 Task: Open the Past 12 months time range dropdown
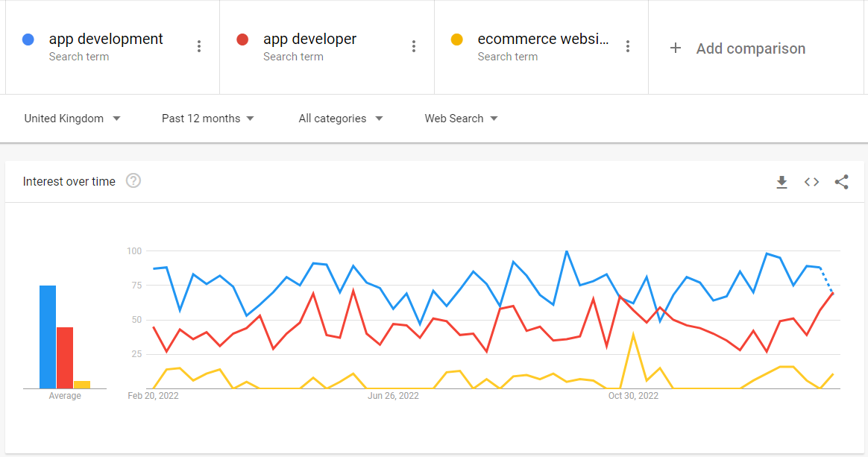[x=208, y=118]
